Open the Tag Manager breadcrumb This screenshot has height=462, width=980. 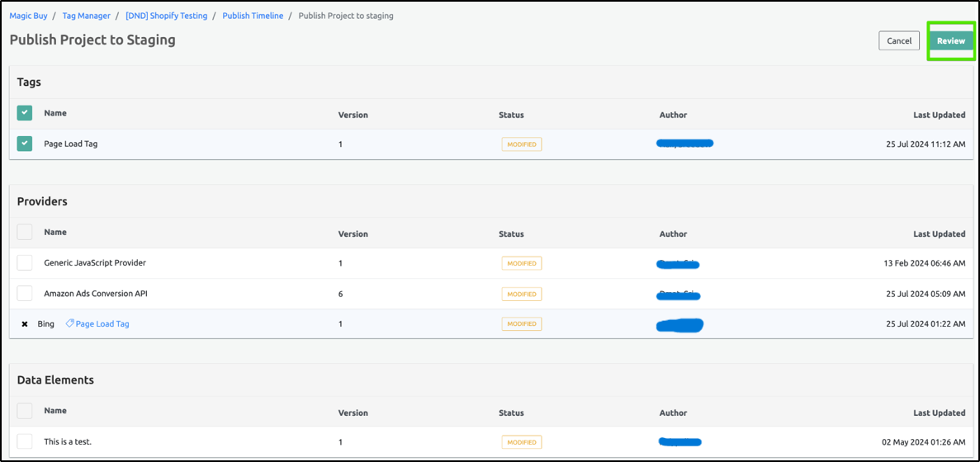[86, 16]
